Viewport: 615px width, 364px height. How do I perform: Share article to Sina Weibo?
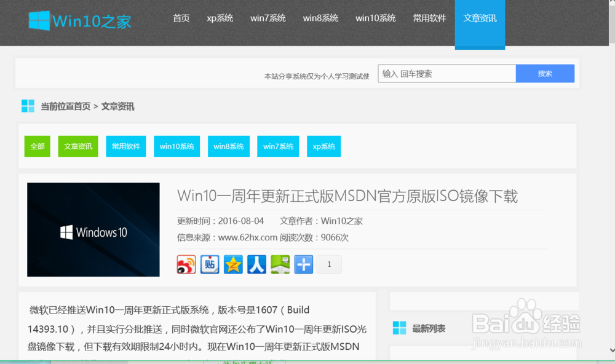tap(186, 264)
